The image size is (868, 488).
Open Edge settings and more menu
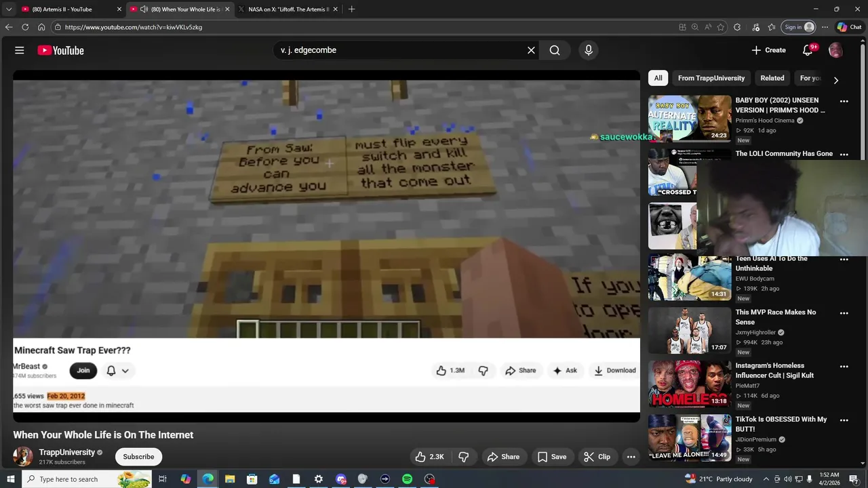click(x=825, y=27)
